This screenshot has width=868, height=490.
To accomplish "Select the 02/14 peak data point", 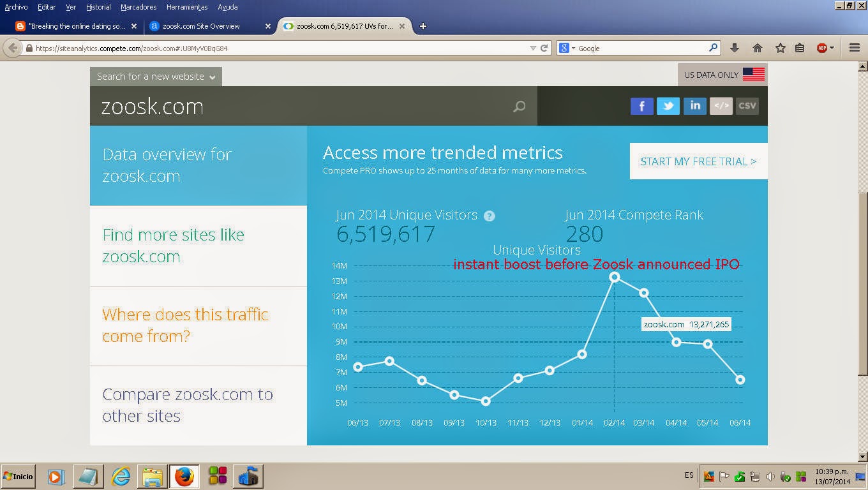I will [614, 277].
